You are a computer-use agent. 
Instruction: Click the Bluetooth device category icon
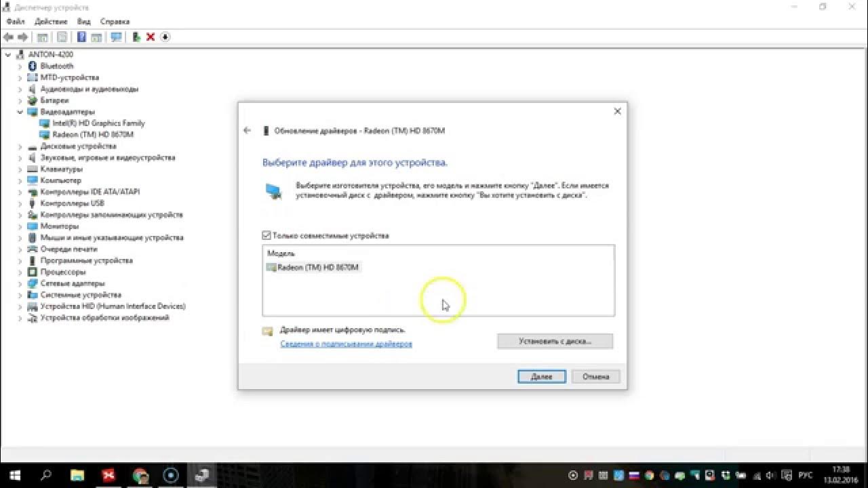click(x=32, y=66)
